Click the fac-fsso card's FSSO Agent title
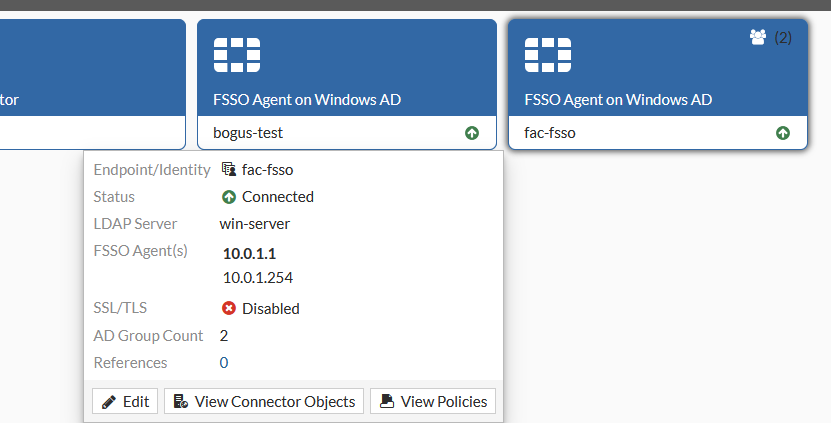 click(618, 100)
